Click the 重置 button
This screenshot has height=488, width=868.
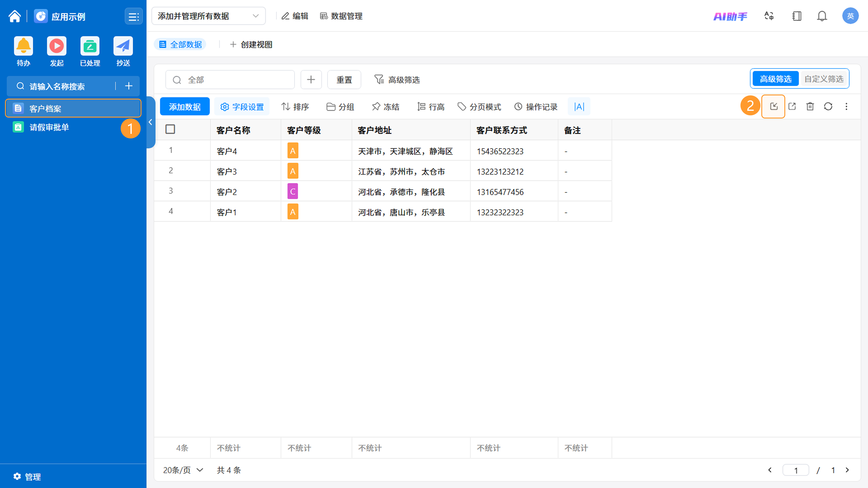(x=344, y=80)
